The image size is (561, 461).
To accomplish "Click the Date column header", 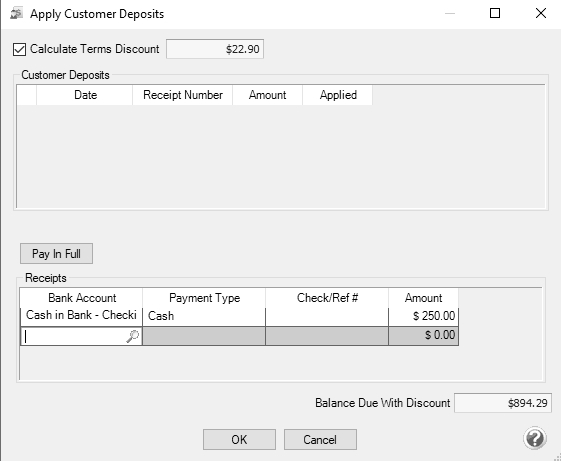I will tap(85, 95).
